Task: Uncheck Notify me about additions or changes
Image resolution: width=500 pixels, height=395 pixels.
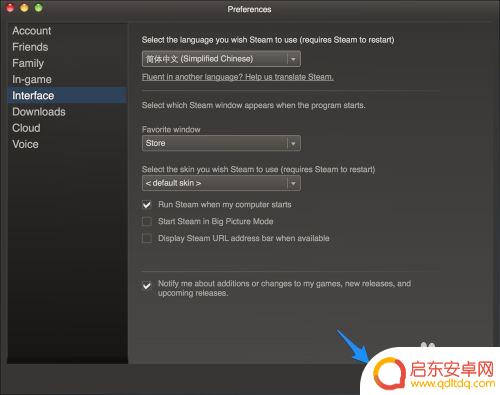Action: pyautogui.click(x=147, y=286)
